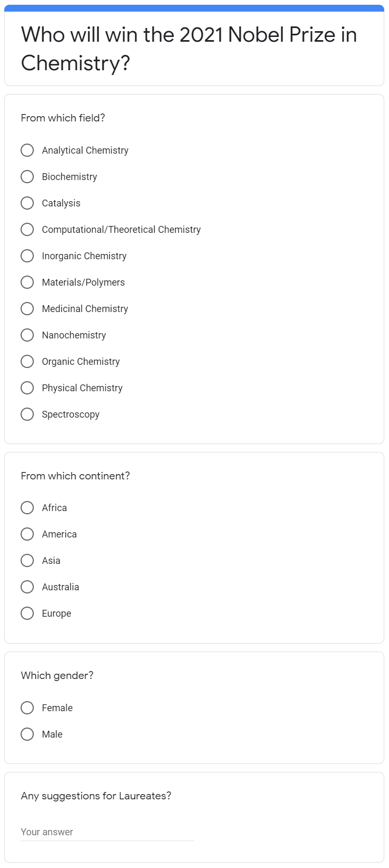Select Inorganic Chemistry radio button
Viewport: 389px width, 868px height.
[27, 256]
